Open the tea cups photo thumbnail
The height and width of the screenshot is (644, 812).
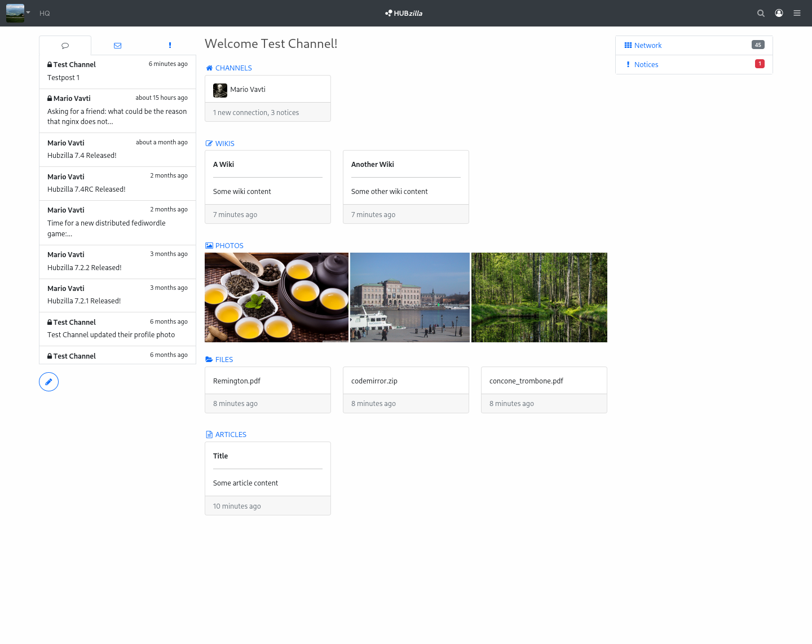tap(276, 297)
